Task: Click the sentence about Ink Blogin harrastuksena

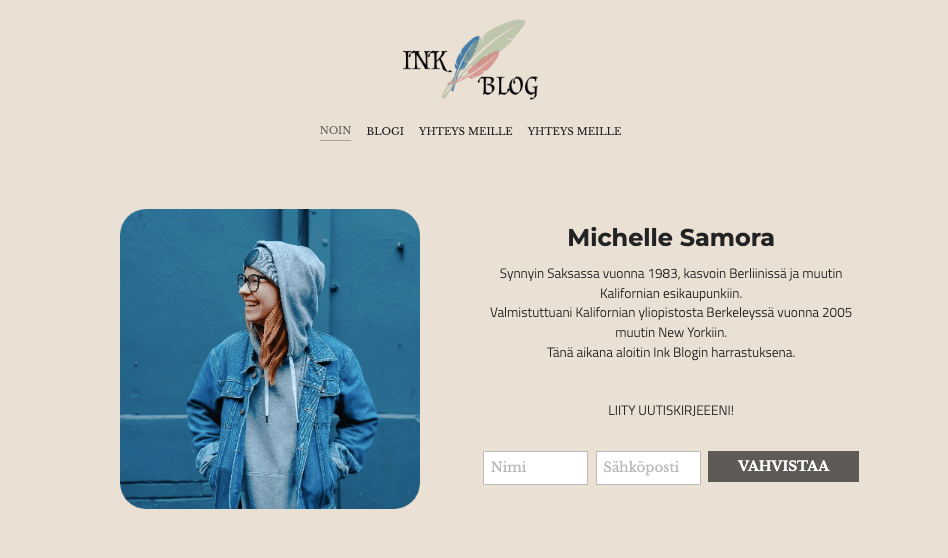Action: (x=670, y=352)
